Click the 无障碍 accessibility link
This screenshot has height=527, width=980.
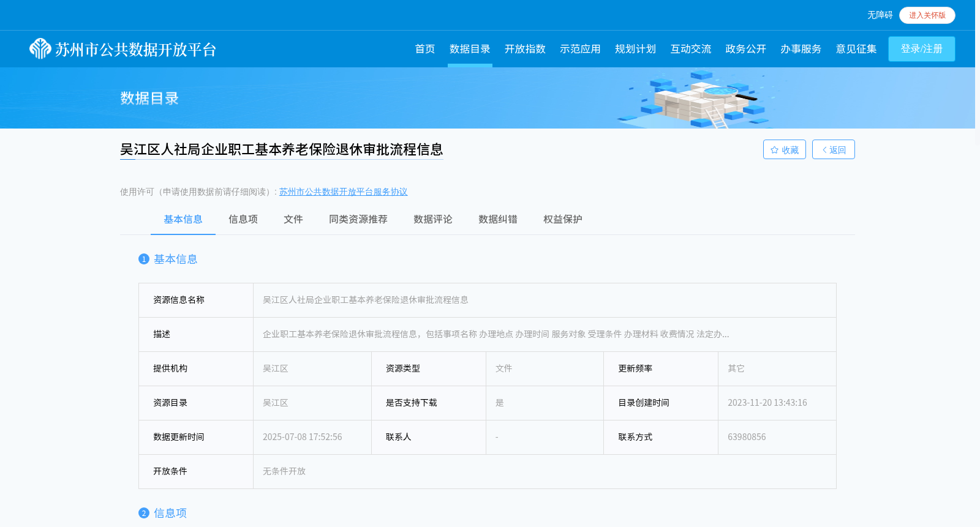[x=880, y=15]
